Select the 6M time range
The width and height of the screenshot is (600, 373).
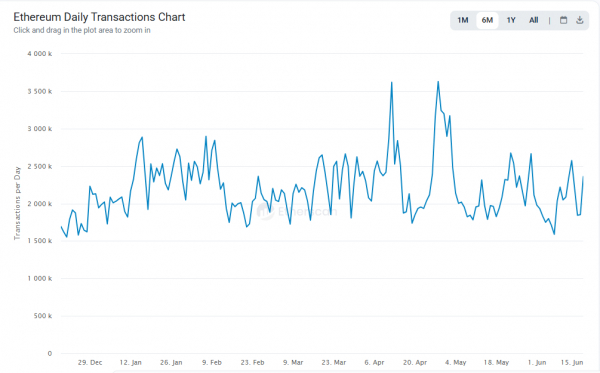(487, 20)
